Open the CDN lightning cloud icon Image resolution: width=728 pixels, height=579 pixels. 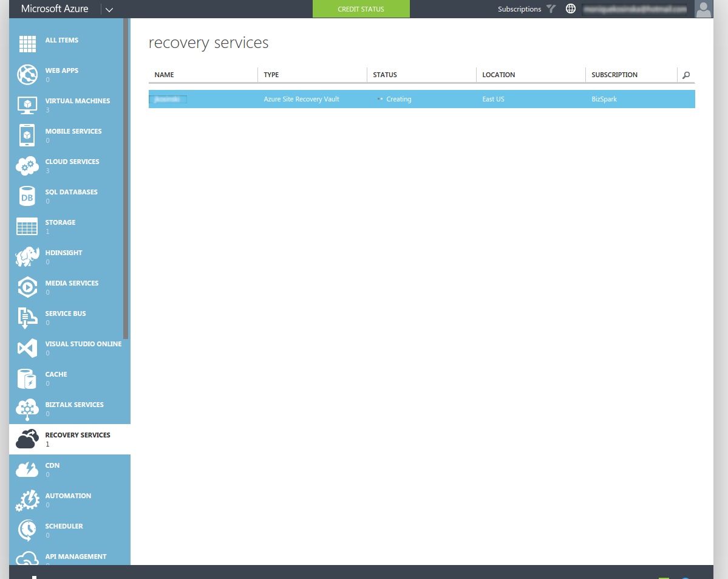pos(27,469)
